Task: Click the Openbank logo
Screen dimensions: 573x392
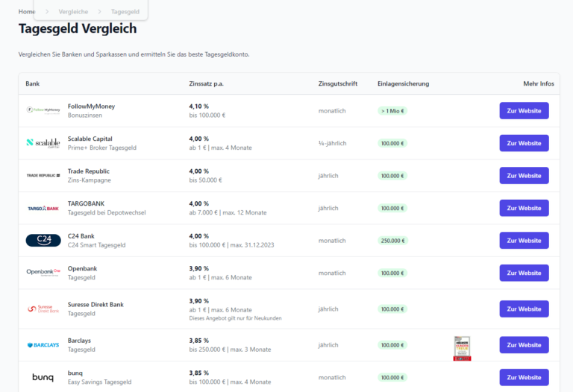Action: (x=43, y=273)
